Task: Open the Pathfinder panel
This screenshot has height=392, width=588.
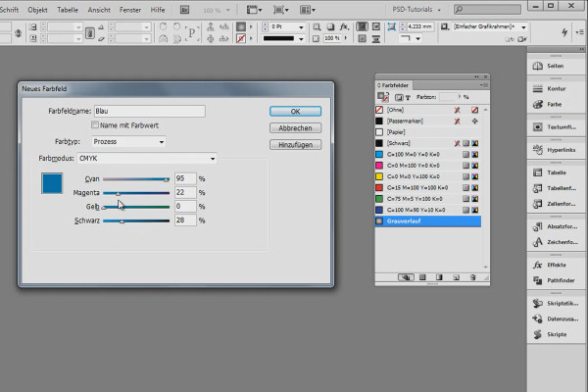Action: pos(554,280)
